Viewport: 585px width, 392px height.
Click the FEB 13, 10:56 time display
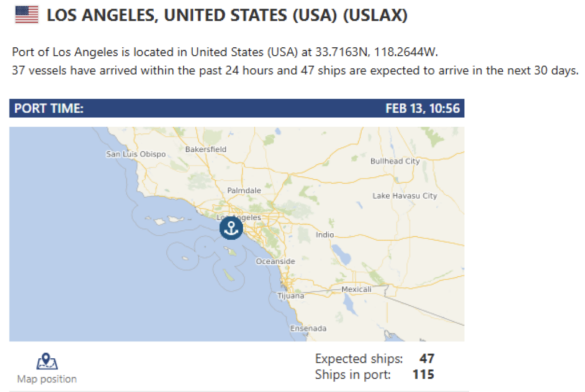422,108
